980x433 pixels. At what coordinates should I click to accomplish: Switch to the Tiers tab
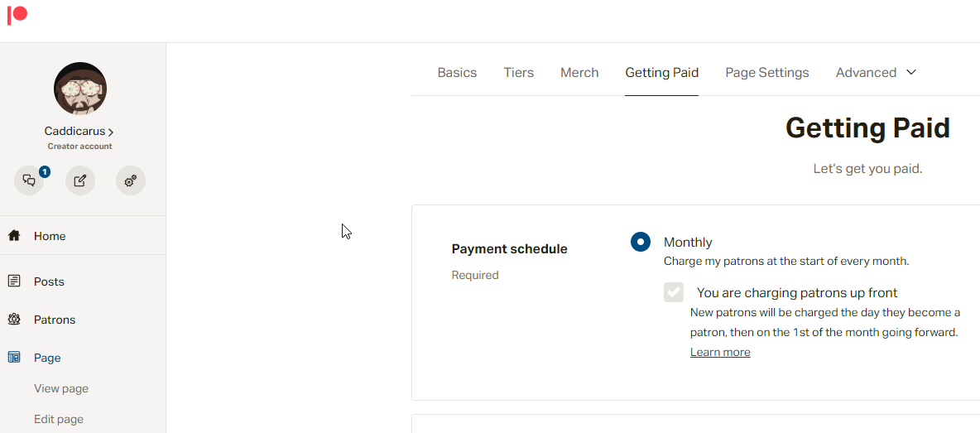point(519,73)
